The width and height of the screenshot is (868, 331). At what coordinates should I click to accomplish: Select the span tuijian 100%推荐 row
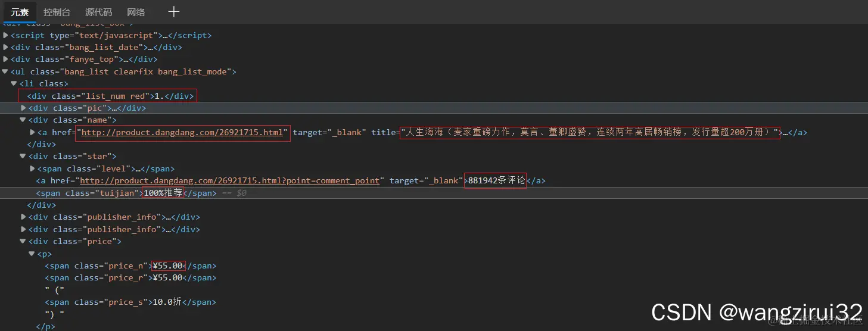click(x=434, y=193)
